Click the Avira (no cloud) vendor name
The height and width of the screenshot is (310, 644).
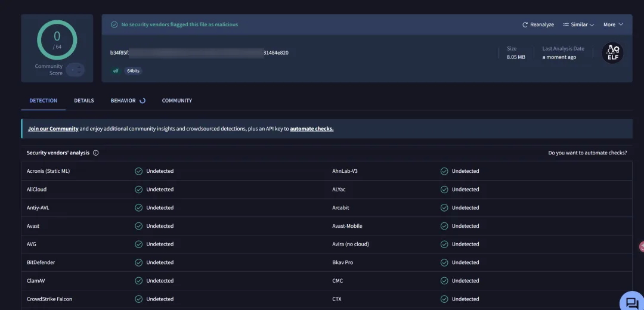tap(351, 244)
